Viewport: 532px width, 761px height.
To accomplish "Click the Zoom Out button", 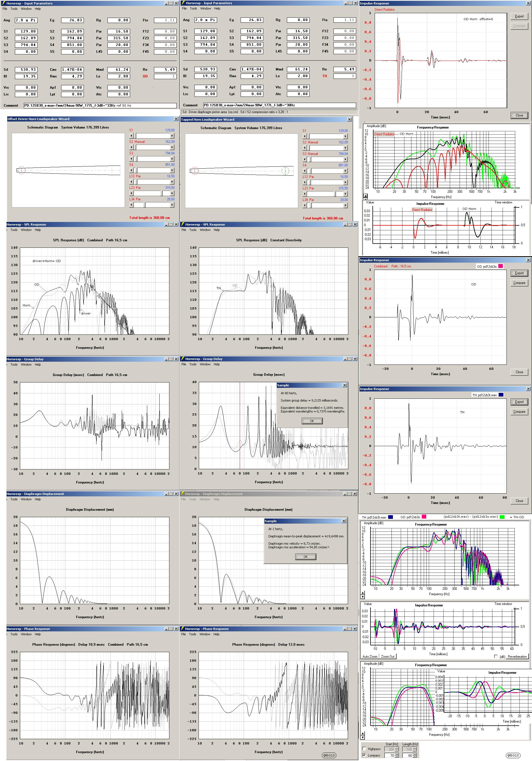I will tap(387, 657).
